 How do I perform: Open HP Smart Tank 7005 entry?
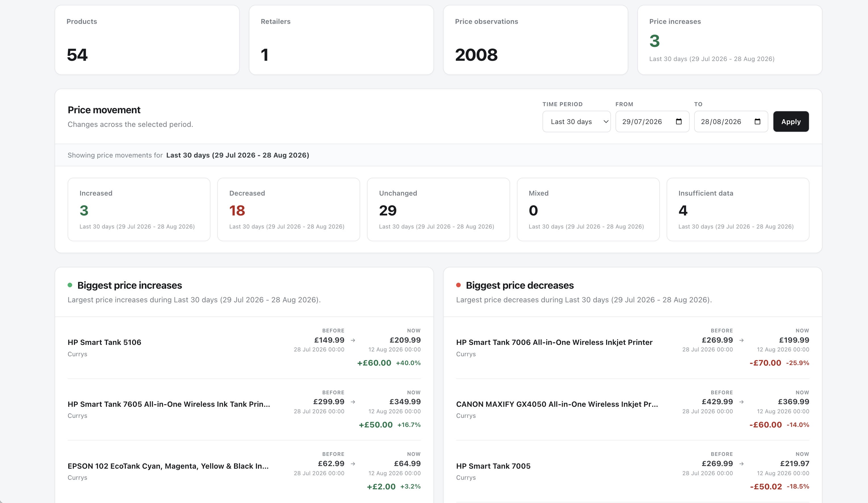tap(493, 466)
